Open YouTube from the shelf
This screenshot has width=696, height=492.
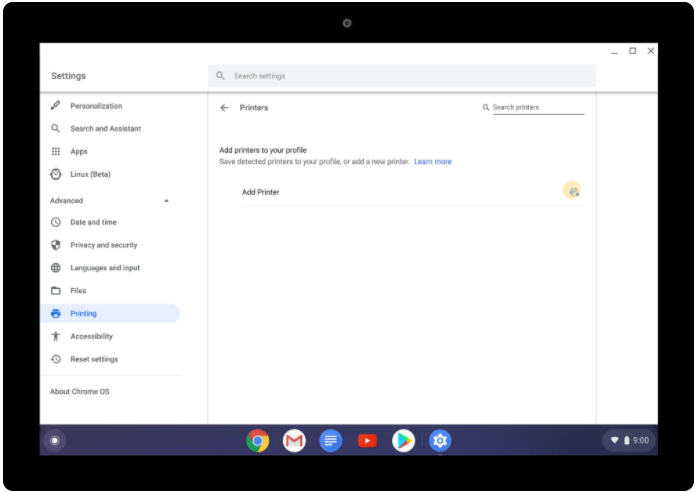(367, 440)
